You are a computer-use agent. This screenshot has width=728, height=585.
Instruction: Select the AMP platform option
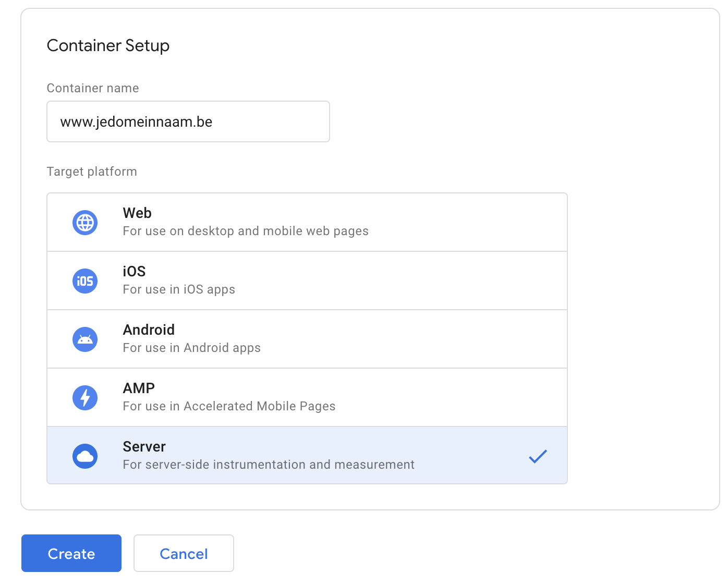[139, 388]
